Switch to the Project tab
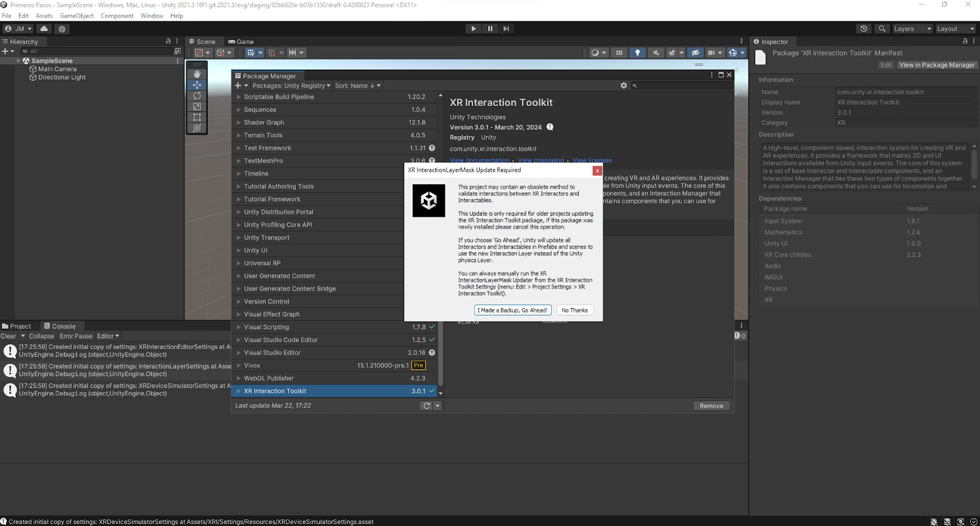 click(17, 326)
